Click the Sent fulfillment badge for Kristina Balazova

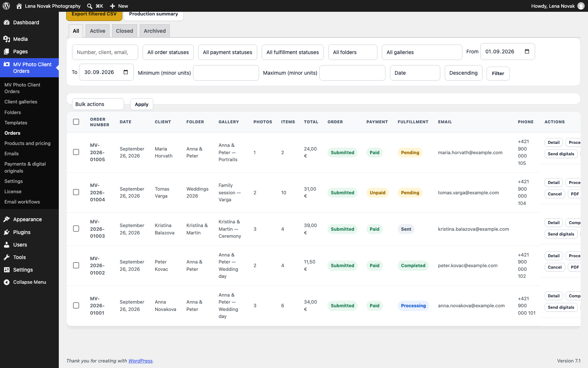406,229
